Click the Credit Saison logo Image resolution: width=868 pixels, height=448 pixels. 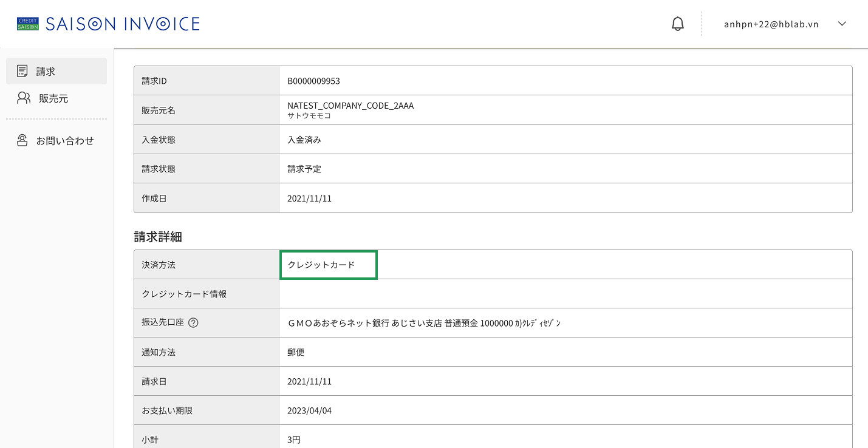click(28, 24)
